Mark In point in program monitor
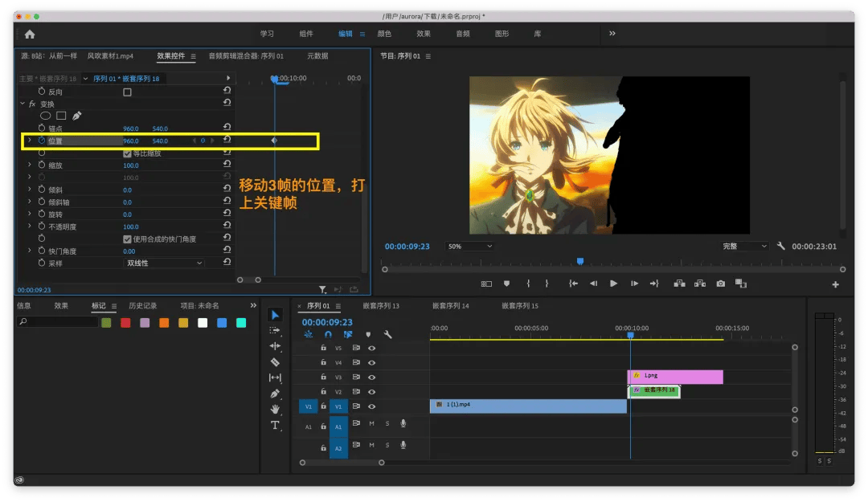Screen dimensions: 868x502 tap(528, 284)
